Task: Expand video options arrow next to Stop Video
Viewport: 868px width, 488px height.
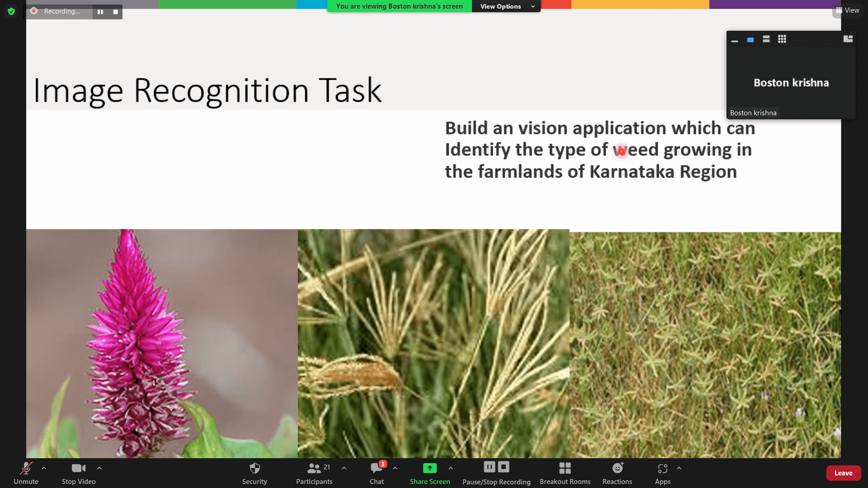Action: coord(99,469)
